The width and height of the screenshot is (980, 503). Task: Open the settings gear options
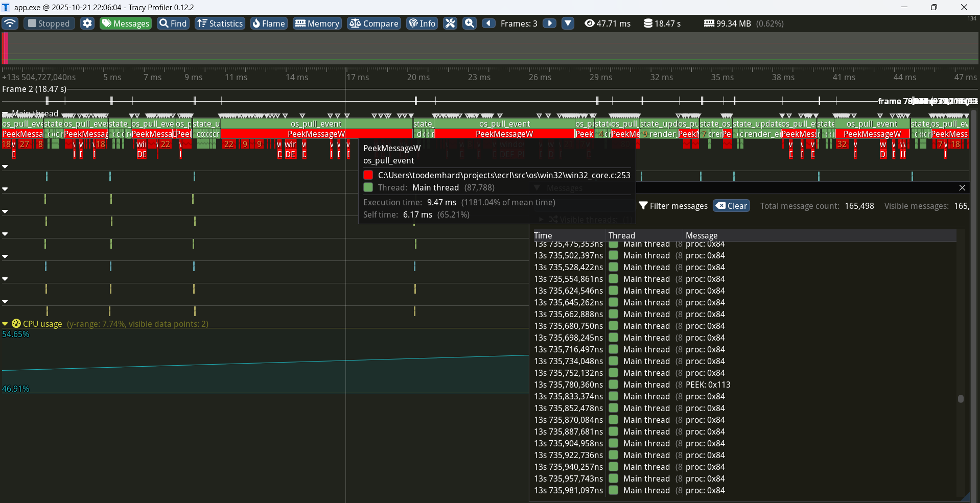tap(87, 23)
